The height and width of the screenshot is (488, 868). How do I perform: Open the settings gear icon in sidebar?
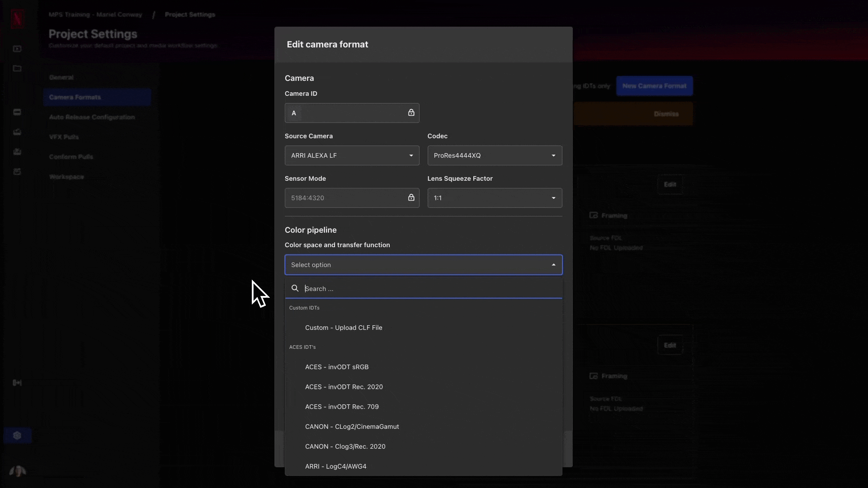17,435
